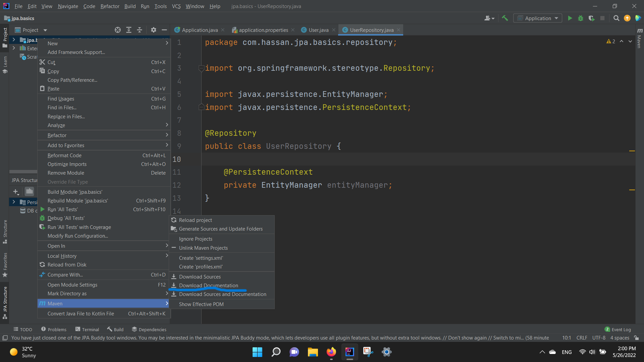Select Show Effective POM

tap(222, 304)
